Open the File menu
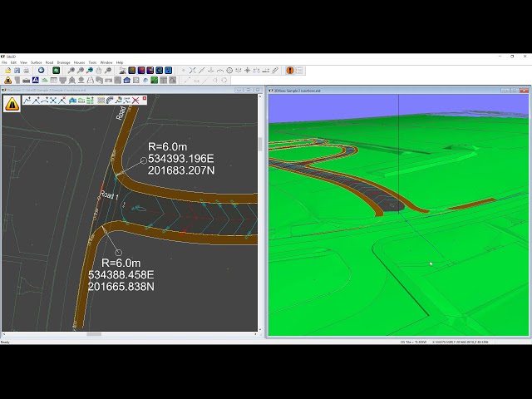The width and height of the screenshot is (532, 399). (4, 63)
